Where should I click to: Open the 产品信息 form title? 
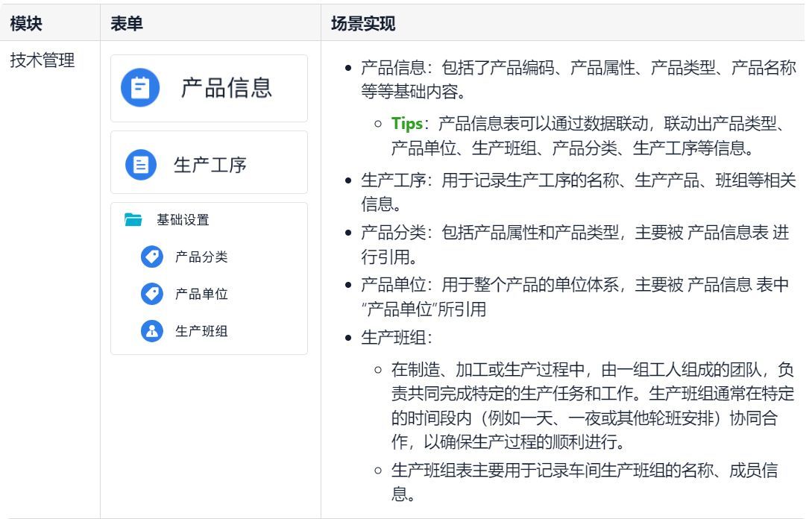pos(227,88)
